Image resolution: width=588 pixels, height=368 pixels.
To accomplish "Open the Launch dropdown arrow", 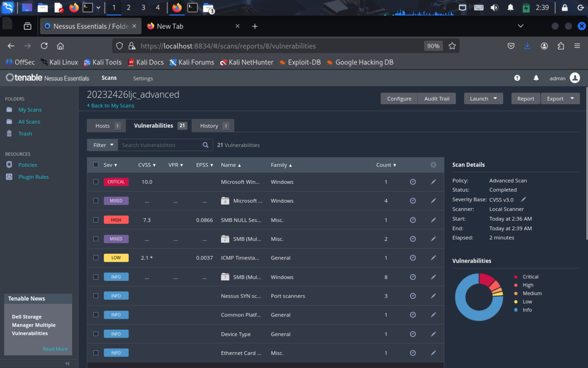I will coord(495,99).
